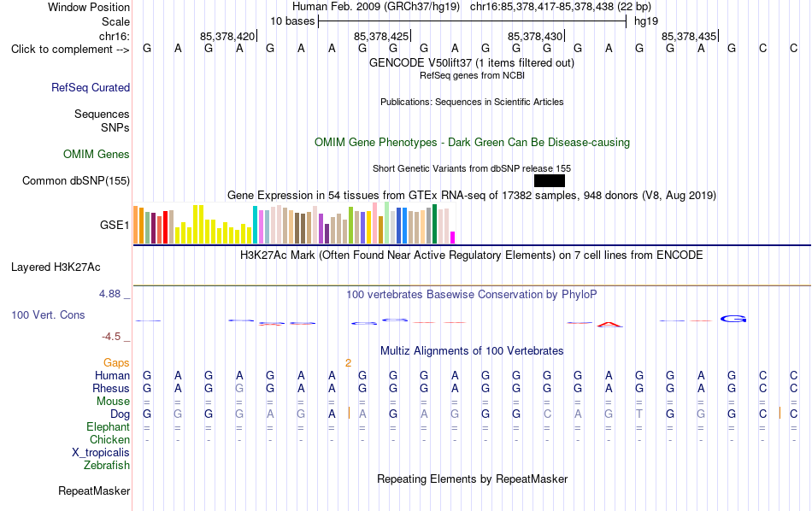812x511 pixels.
Task: Open 'Repeating Elements by RepeatMasker' track title
Action: coord(472,479)
